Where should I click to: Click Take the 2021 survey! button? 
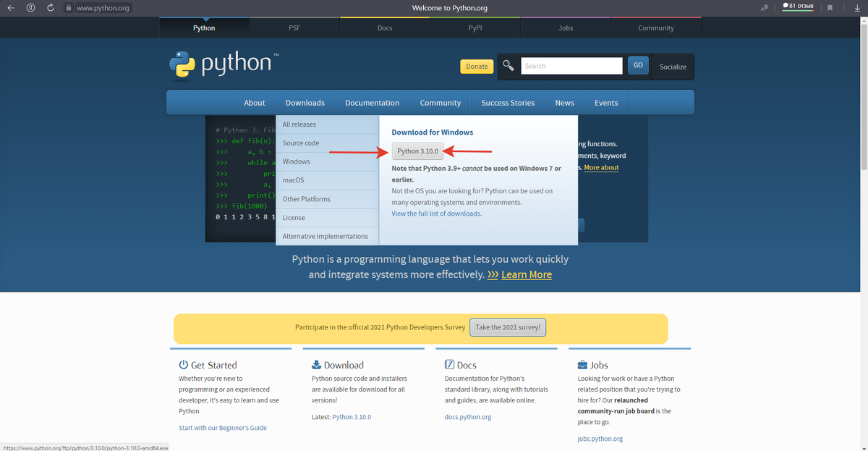click(x=507, y=327)
